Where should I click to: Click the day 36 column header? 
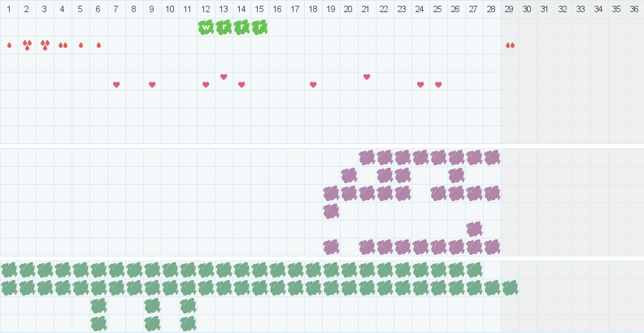pos(634,9)
